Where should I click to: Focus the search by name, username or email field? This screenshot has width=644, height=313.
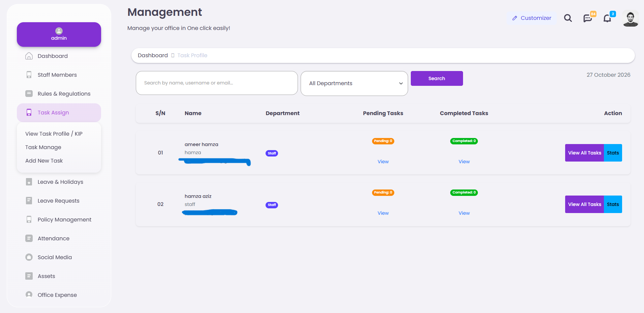217,83
